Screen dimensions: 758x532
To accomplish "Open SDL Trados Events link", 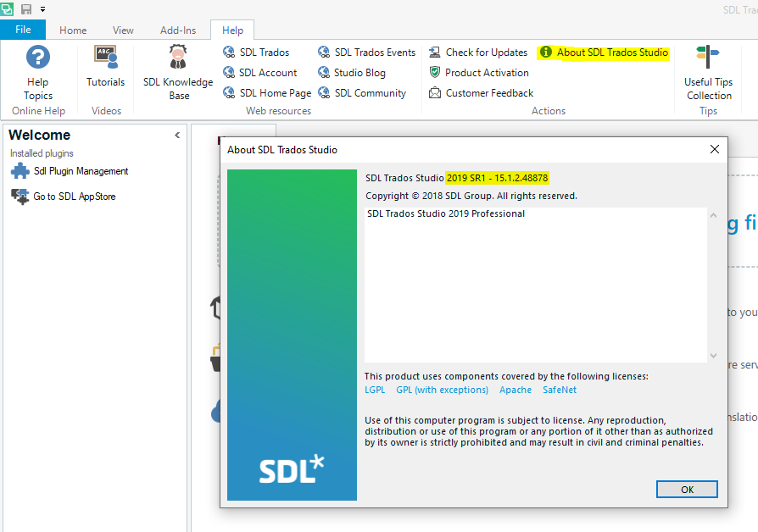I will (x=366, y=53).
